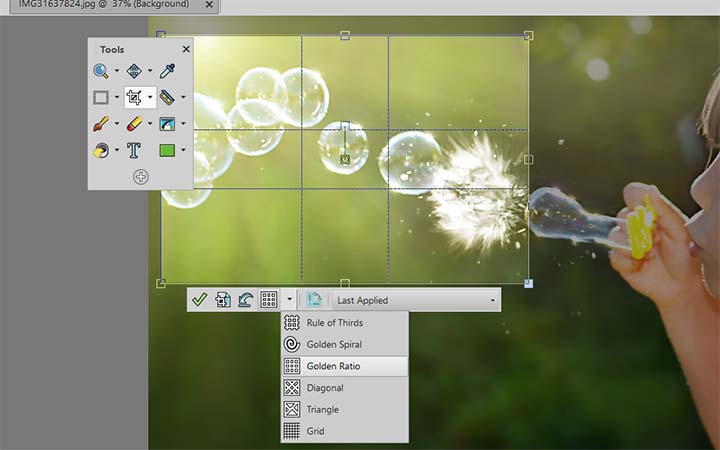Select the Paint Brush tool

(x=101, y=124)
